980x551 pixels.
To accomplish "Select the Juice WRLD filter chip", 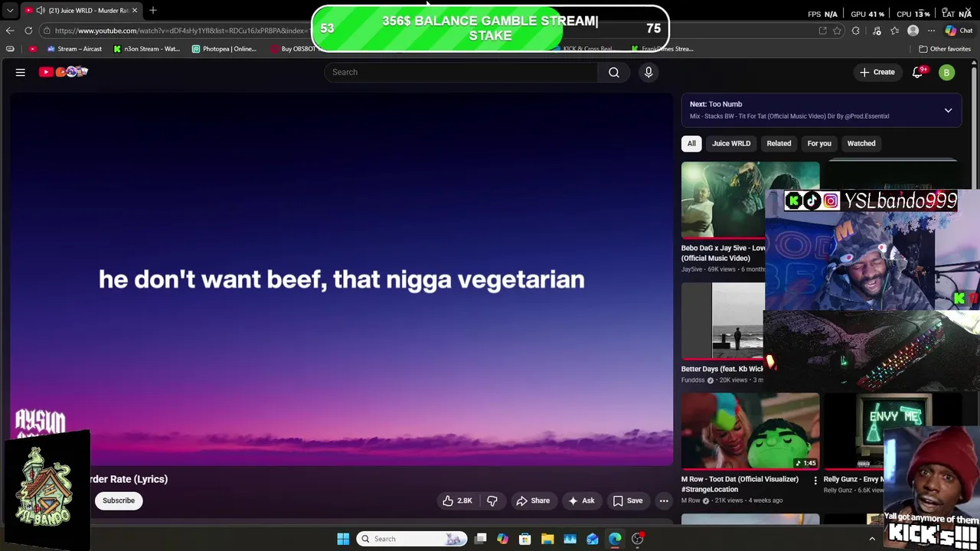I will coord(731,143).
